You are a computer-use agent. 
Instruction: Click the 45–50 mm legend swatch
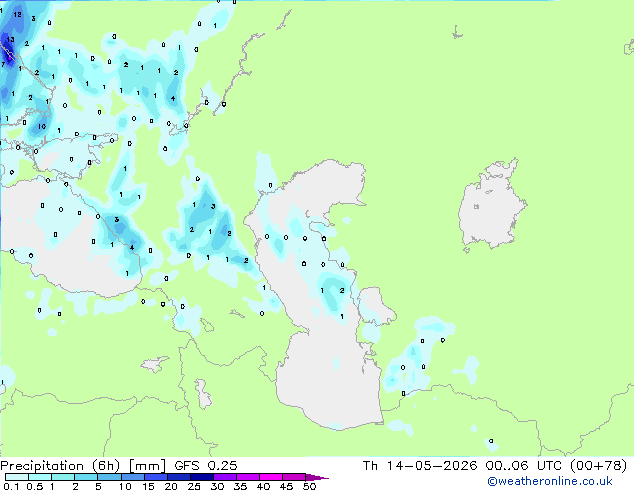click(294, 477)
